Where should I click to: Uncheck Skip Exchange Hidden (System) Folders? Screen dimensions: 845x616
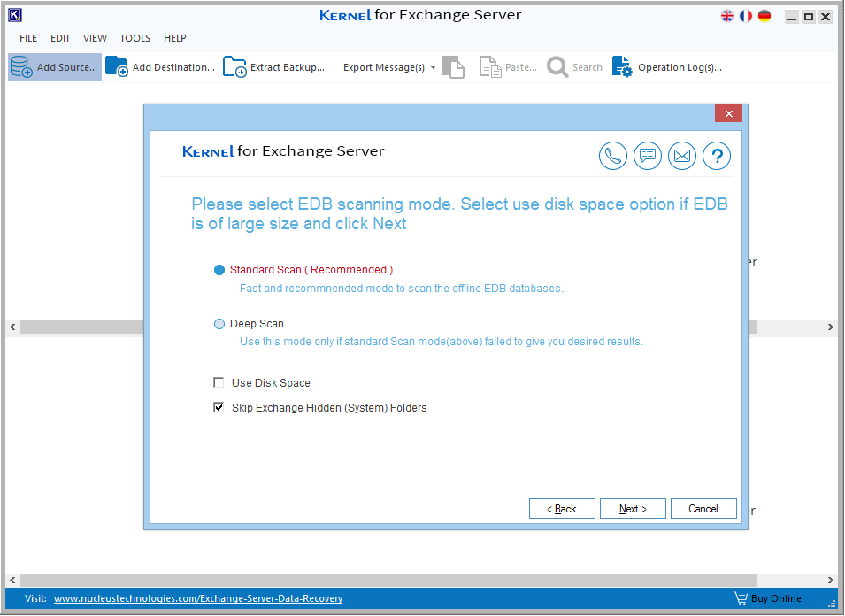pos(219,407)
